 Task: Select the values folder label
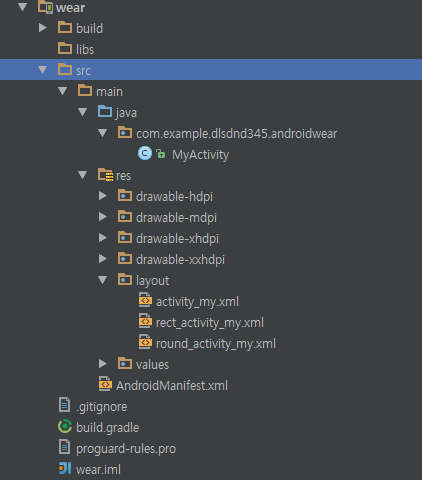click(152, 365)
